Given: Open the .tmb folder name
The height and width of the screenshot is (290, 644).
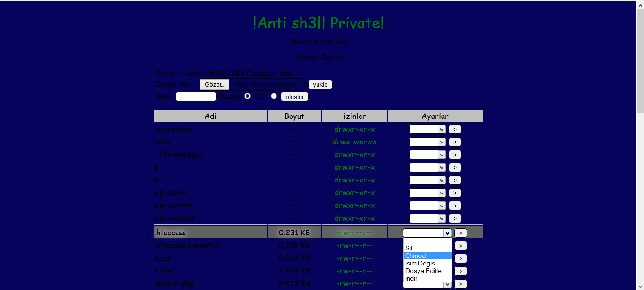Looking at the screenshot, I should [162, 142].
